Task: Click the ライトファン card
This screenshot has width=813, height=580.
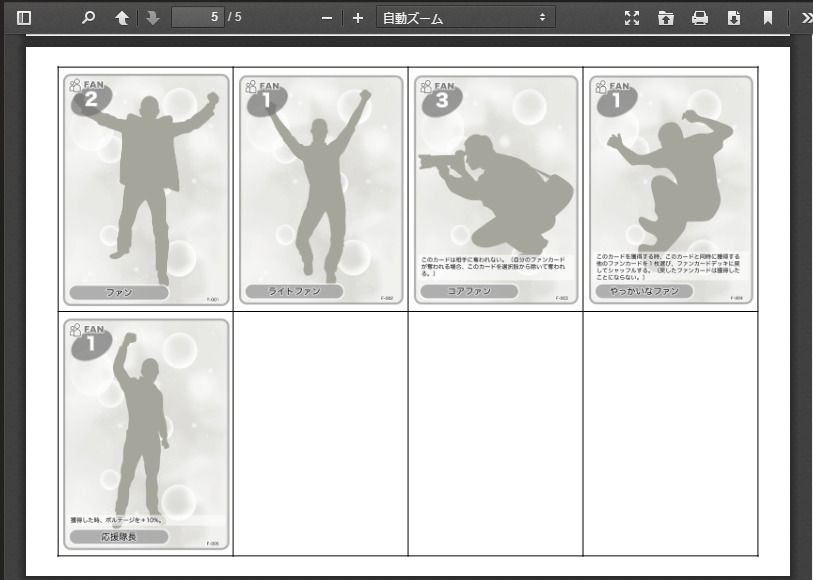Action: coord(321,190)
